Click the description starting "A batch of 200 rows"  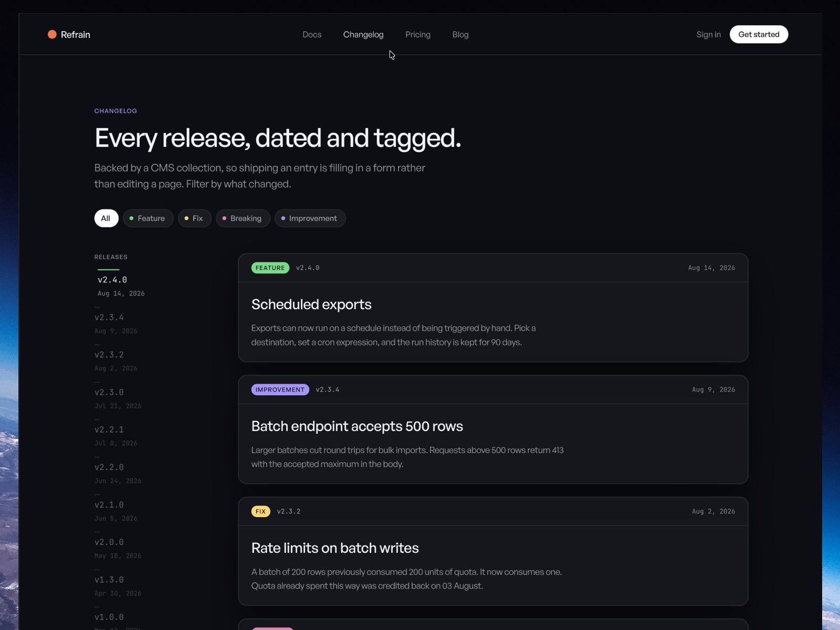406,579
